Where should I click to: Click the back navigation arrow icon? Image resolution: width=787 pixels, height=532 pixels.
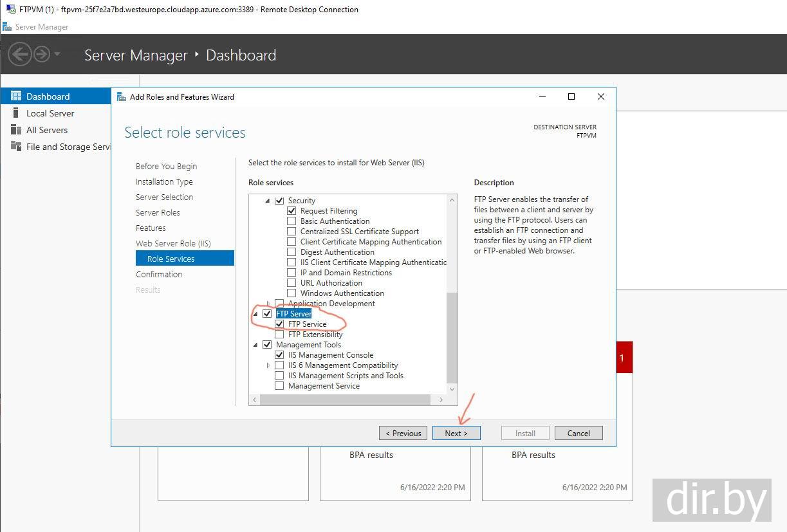pos(19,54)
